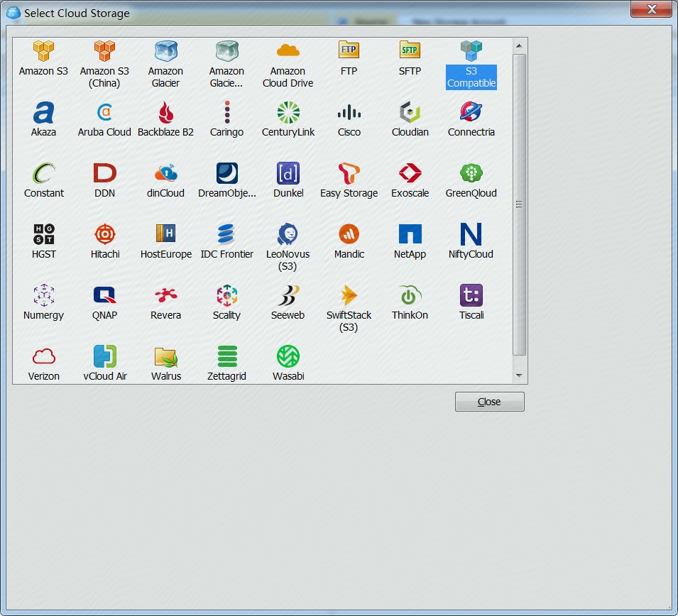Select the Zettagrid provider
Image resolution: width=678 pixels, height=616 pixels.
(227, 356)
